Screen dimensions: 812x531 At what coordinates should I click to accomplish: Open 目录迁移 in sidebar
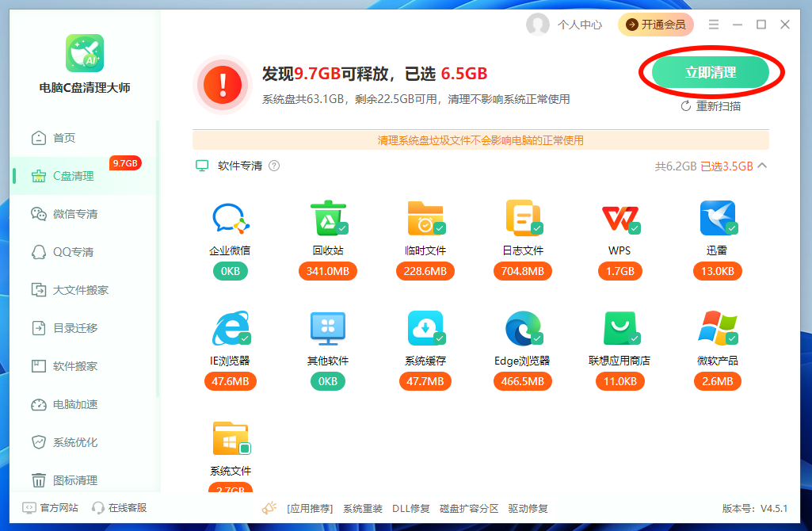(x=83, y=328)
